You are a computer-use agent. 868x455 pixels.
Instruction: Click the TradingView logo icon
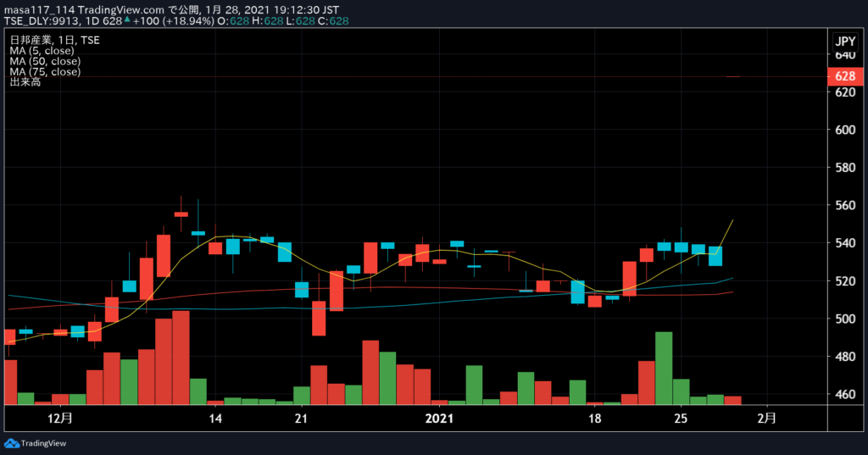pos(11,443)
